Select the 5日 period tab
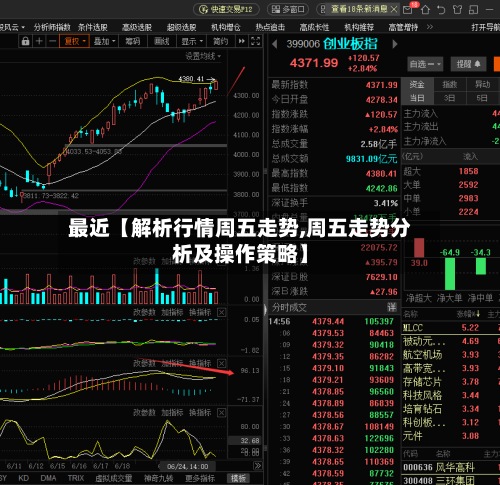Screen dimensions: 500x485 tap(482, 98)
